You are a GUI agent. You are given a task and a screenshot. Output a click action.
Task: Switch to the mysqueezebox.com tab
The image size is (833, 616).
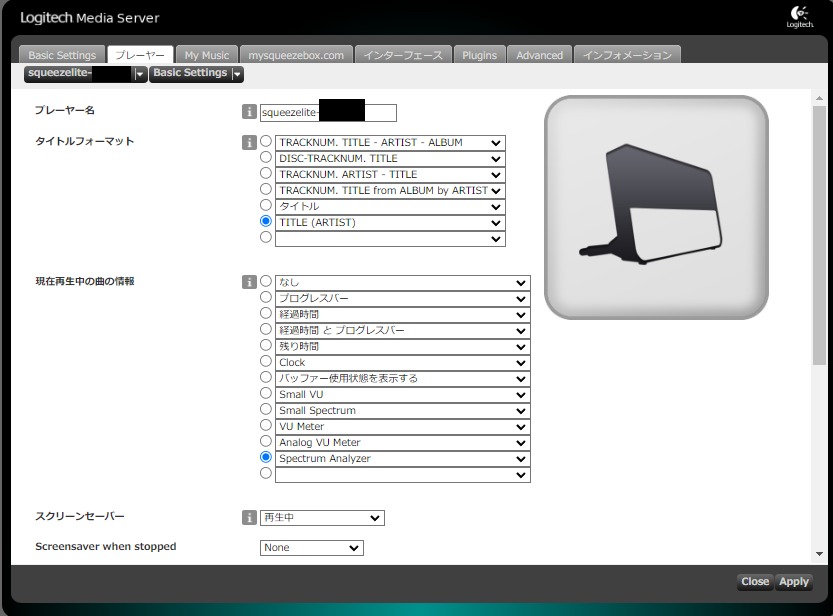[x=296, y=55]
